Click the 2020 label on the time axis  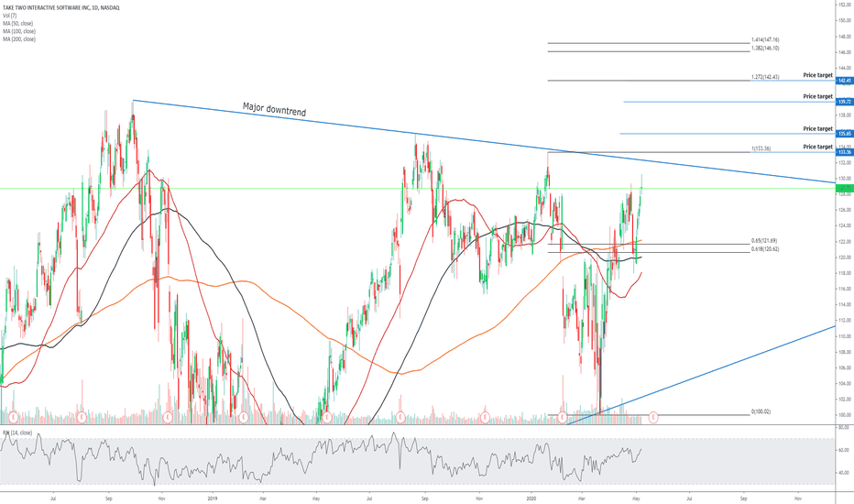532,498
